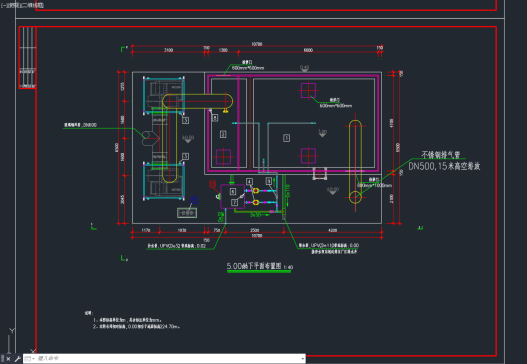Select the boxed '1' equipment tag
The image size is (527, 364).
[286, 138]
